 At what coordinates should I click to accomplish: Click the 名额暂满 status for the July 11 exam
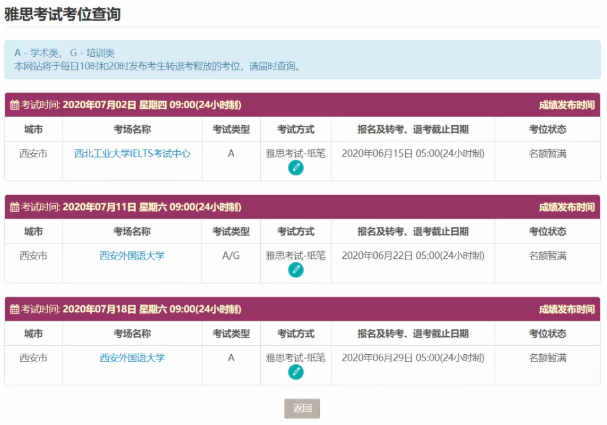pyautogui.click(x=547, y=256)
